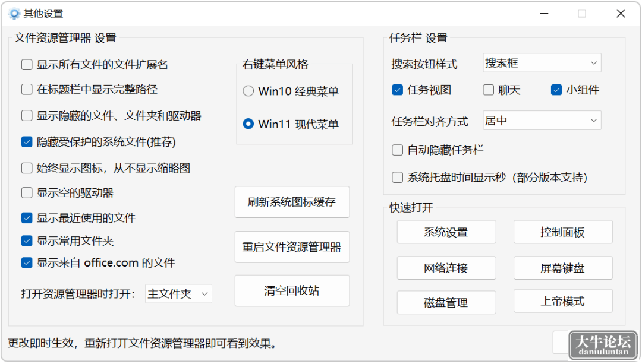
Task: Turn off the 小组件 checkbox
Action: tap(556, 90)
